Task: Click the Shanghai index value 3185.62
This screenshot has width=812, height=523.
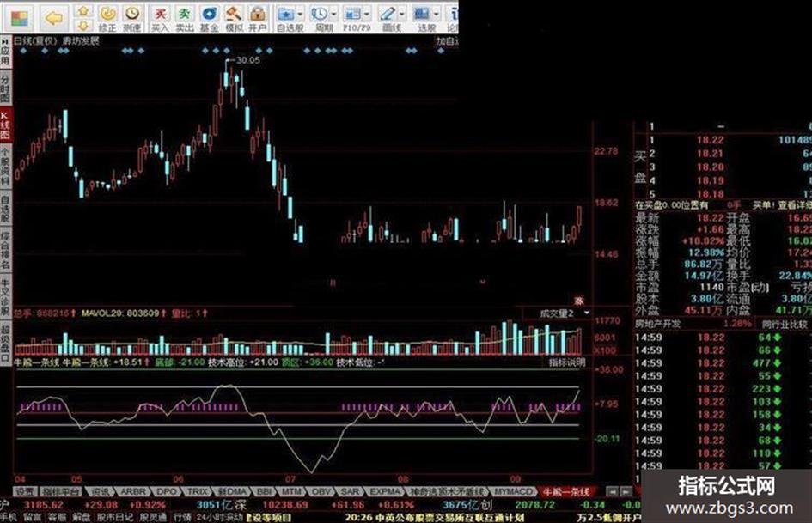Action: (44, 505)
